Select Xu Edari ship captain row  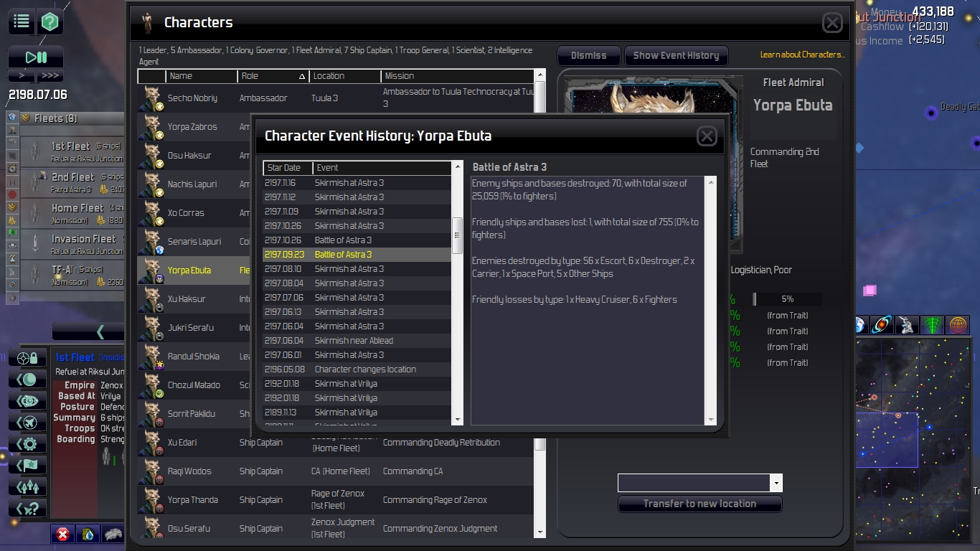click(336, 443)
